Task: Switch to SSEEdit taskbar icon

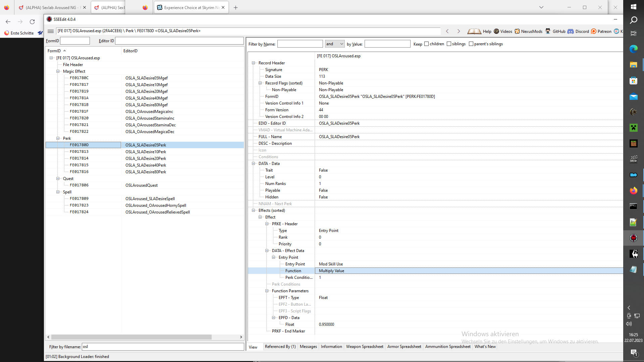Action: coord(634,238)
